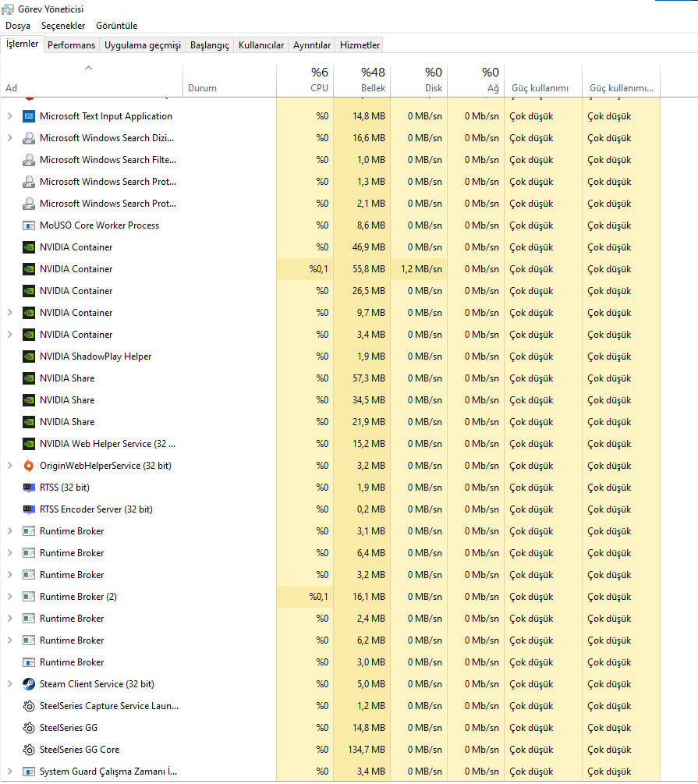Click the NVIDIA Share icon using 21,9 MB
This screenshot has height=784, width=698.
click(x=29, y=422)
